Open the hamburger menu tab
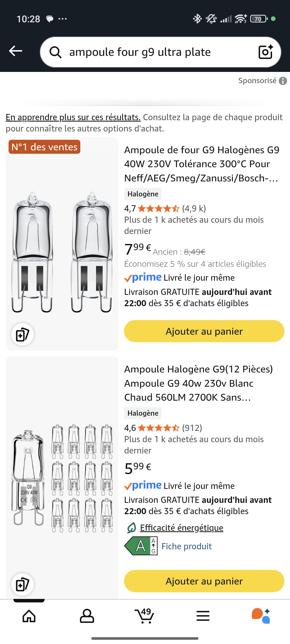This screenshot has width=290, height=644. point(203,616)
